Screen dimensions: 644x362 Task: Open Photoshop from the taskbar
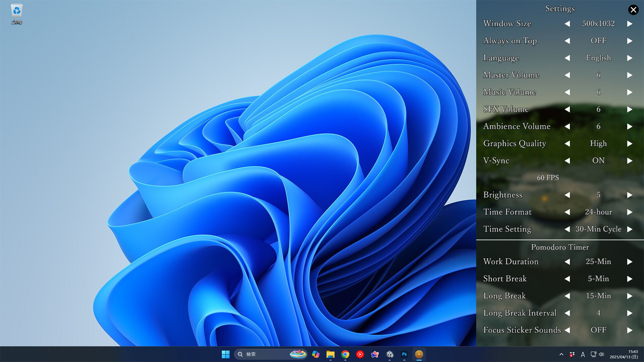point(404,354)
